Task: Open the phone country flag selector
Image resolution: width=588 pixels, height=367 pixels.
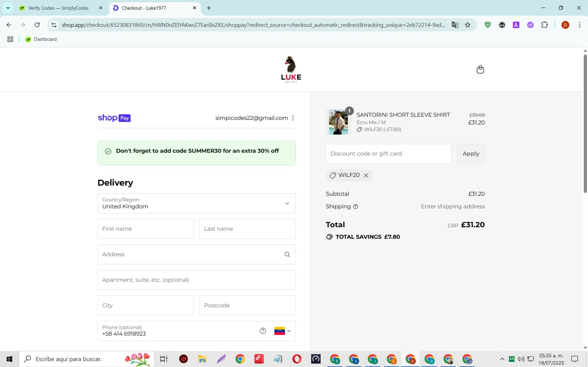Action: click(283, 331)
